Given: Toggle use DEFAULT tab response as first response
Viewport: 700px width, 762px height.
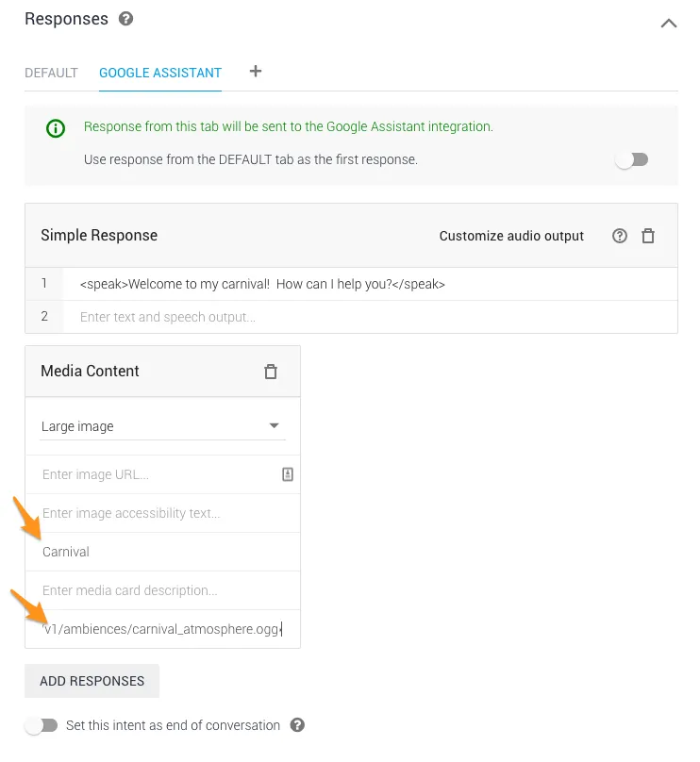Looking at the screenshot, I should pyautogui.click(x=632, y=159).
